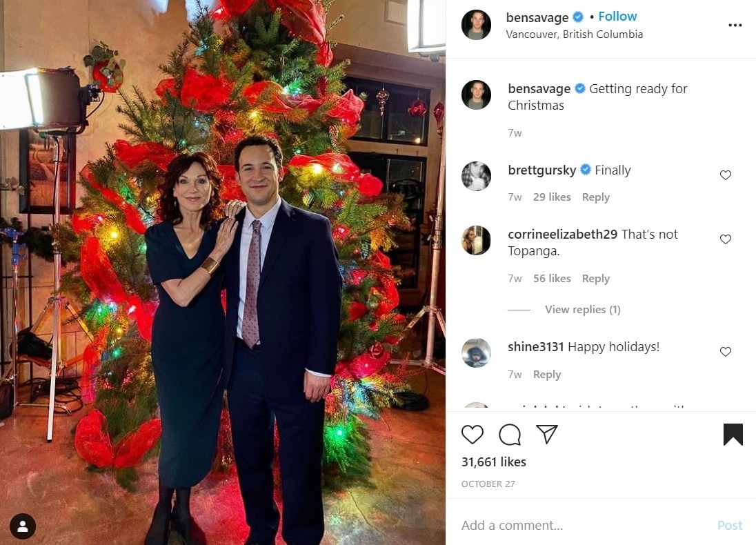
Task: Toggle the bookmark save icon
Action: coord(733,435)
